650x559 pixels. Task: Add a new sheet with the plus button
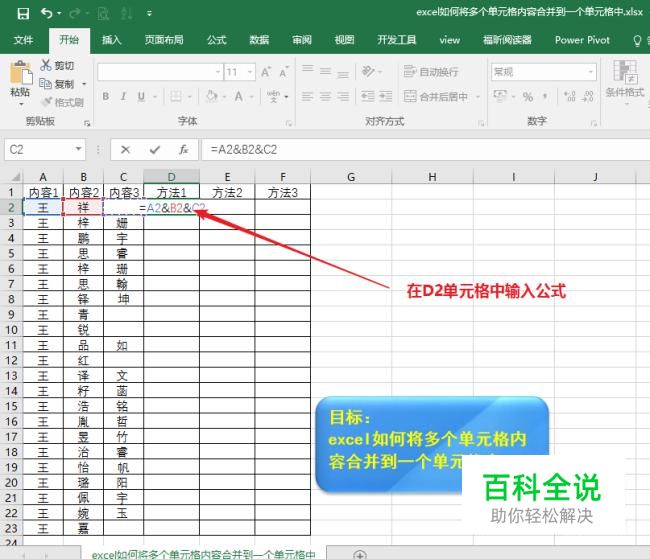pos(360,554)
